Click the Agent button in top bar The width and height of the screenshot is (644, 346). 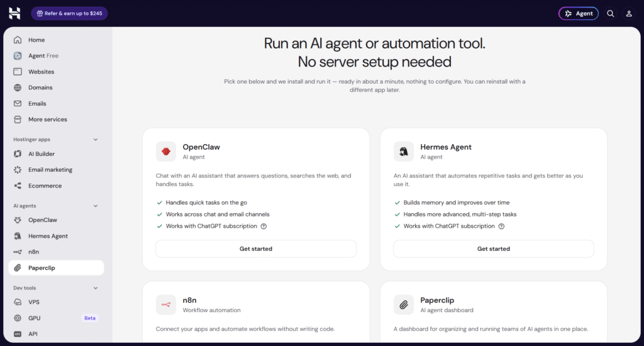[579, 14]
